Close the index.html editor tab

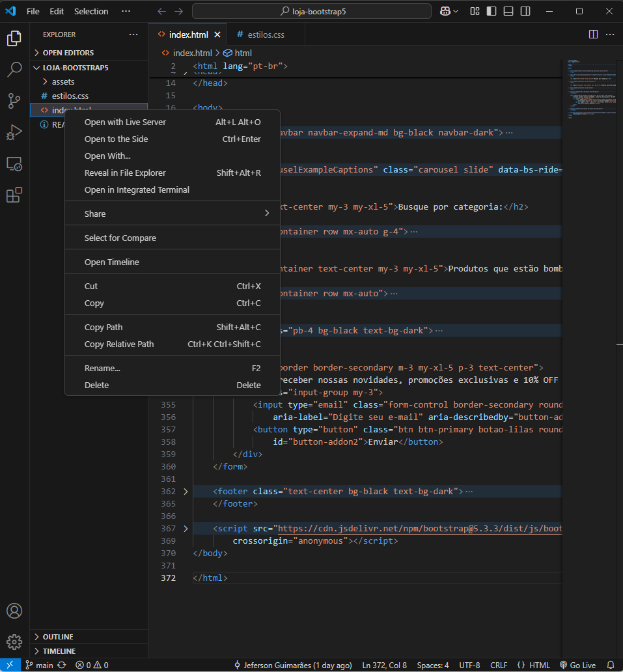(x=217, y=35)
